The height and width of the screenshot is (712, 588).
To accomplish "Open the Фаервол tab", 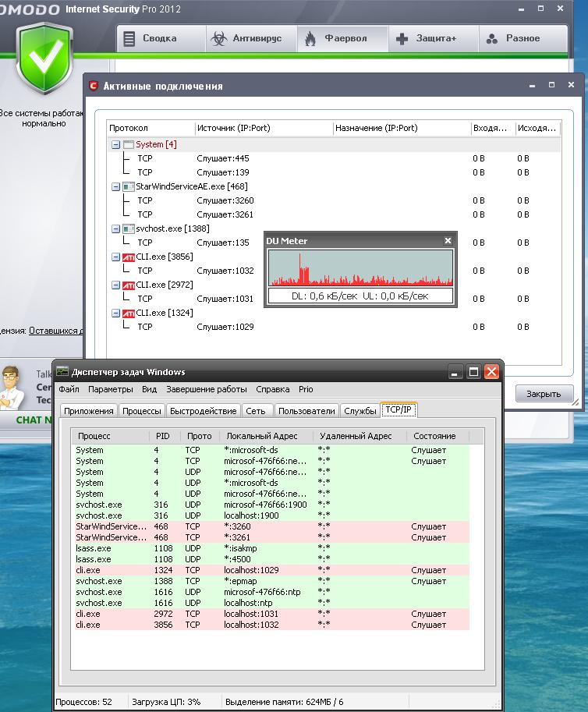I will (342, 38).
